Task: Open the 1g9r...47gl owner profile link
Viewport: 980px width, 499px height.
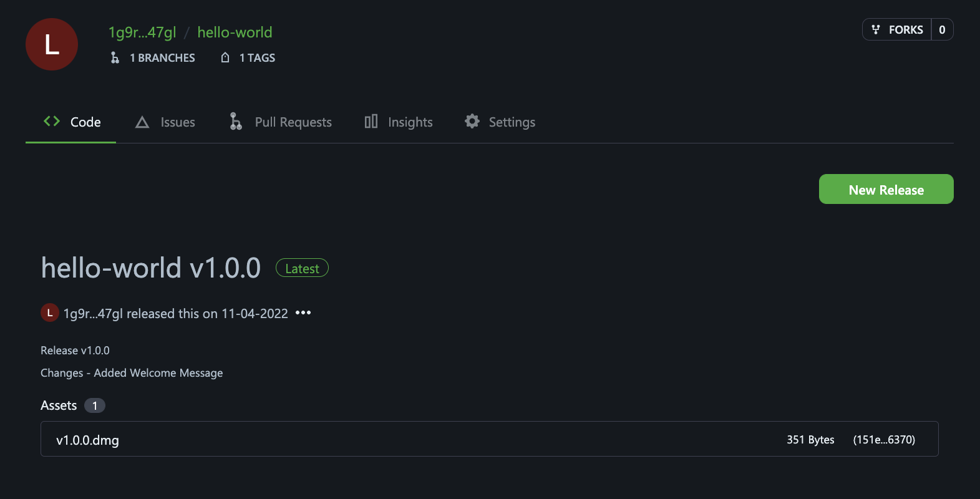Action: click(x=142, y=32)
